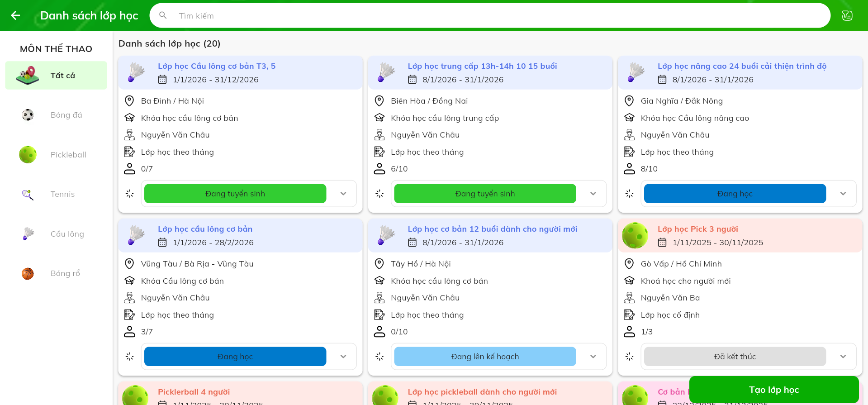
Task: Click pickleball icon of Lớp học Pick 3 người
Action: tap(635, 235)
